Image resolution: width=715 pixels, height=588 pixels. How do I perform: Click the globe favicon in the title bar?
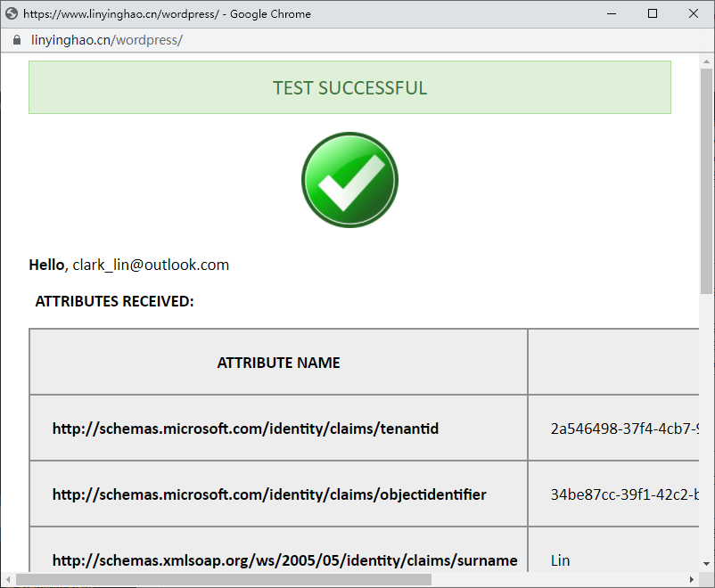click(12, 13)
